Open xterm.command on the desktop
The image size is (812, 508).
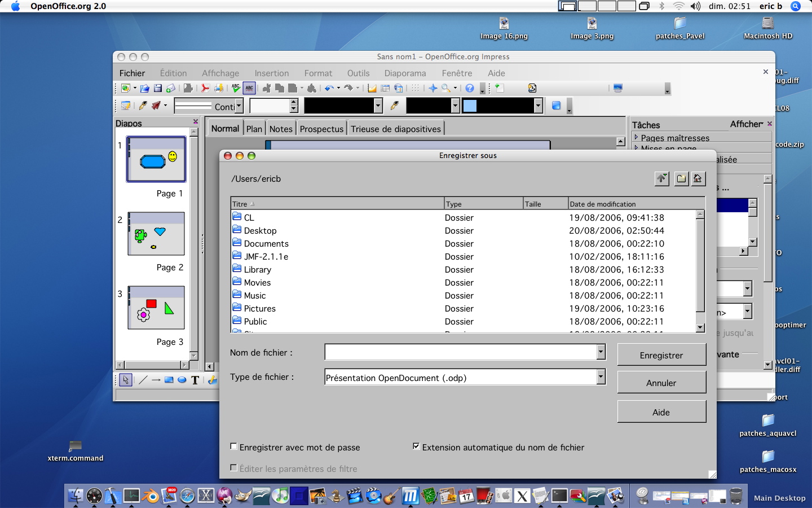click(76, 451)
